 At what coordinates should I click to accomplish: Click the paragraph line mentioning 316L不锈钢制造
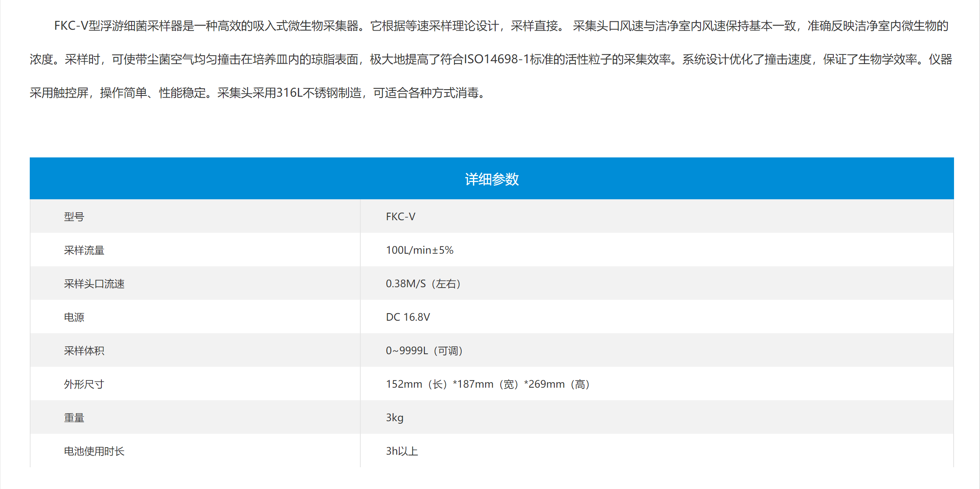258,93
